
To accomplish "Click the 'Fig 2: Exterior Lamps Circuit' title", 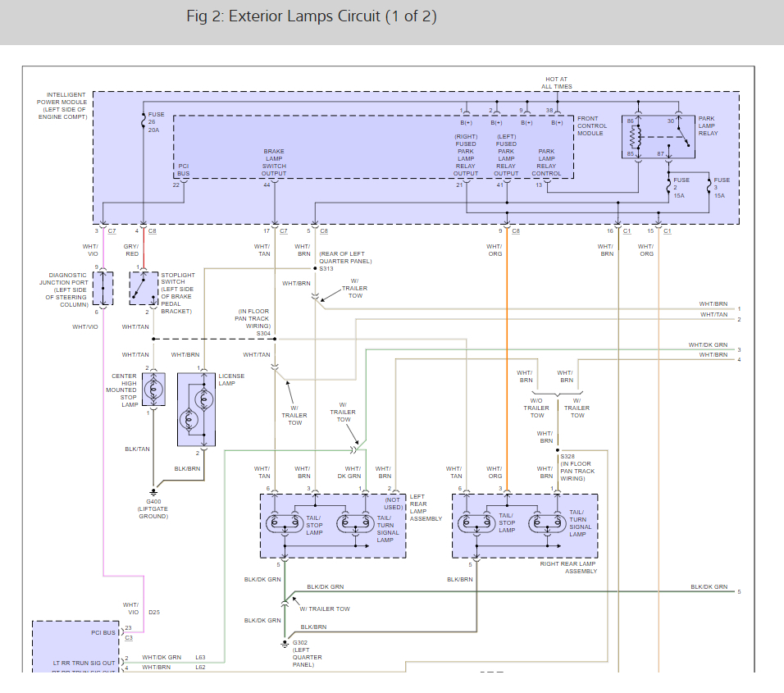I will (x=311, y=16).
